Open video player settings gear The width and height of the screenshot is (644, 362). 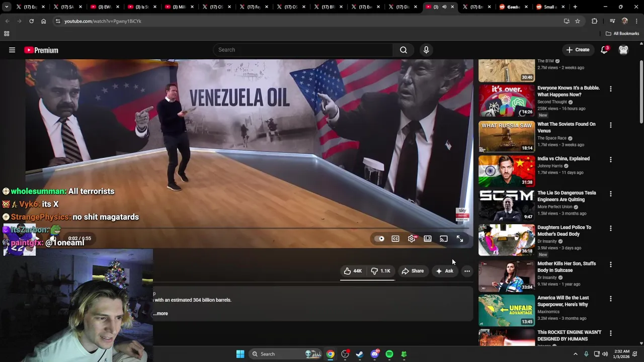click(412, 239)
